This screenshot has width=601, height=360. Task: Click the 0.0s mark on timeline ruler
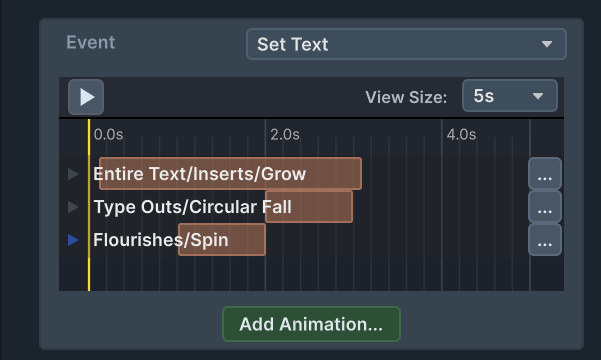108,135
